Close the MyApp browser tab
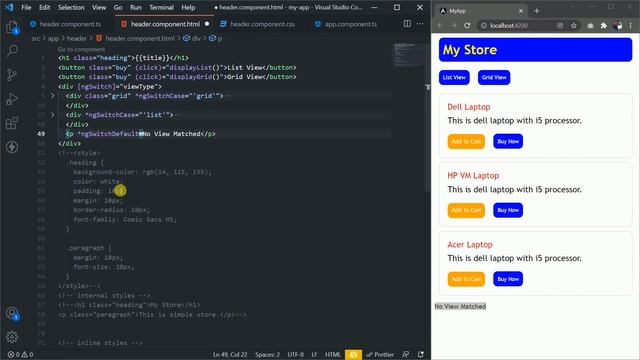 pos(520,11)
